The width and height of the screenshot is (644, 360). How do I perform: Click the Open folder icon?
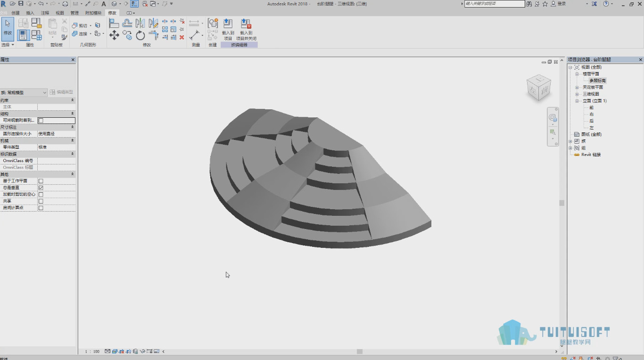point(13,4)
